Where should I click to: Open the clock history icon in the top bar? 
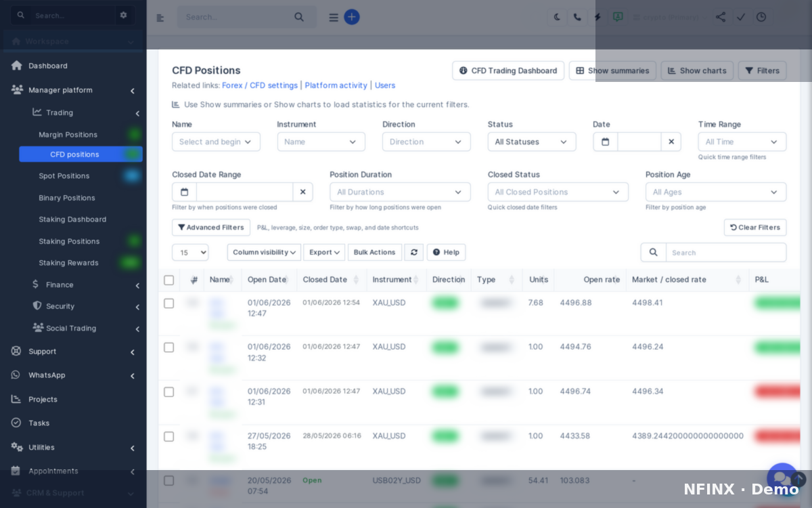[761, 17]
